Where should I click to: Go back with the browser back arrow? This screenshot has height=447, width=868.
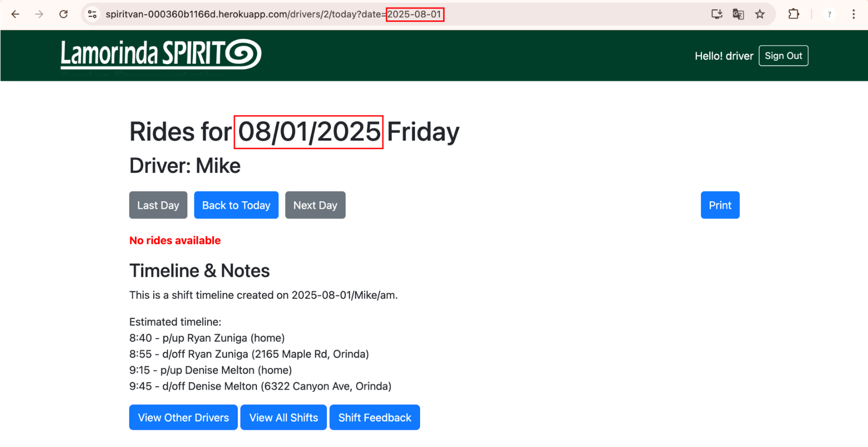pos(15,14)
